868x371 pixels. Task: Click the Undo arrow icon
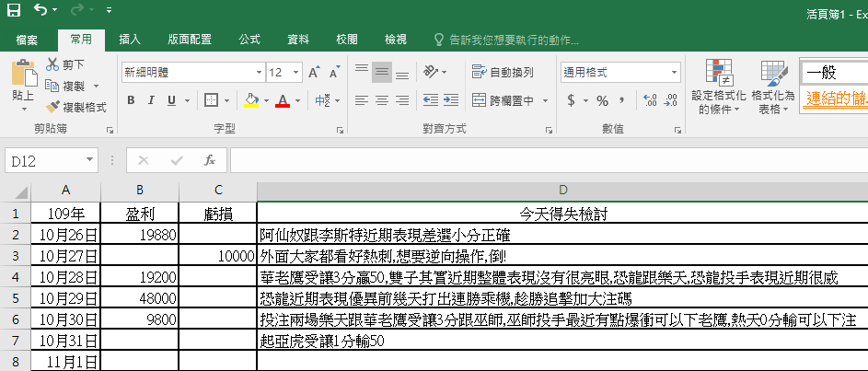point(41,9)
